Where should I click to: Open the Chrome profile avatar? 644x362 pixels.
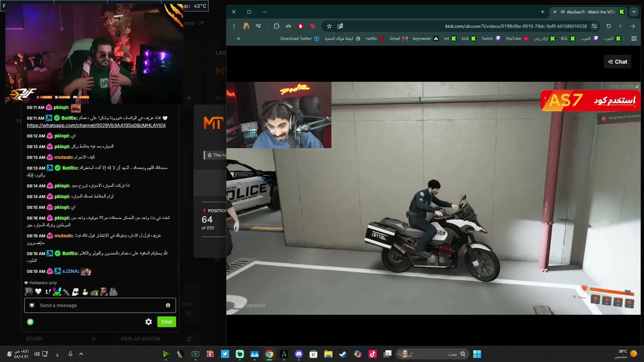point(246,26)
